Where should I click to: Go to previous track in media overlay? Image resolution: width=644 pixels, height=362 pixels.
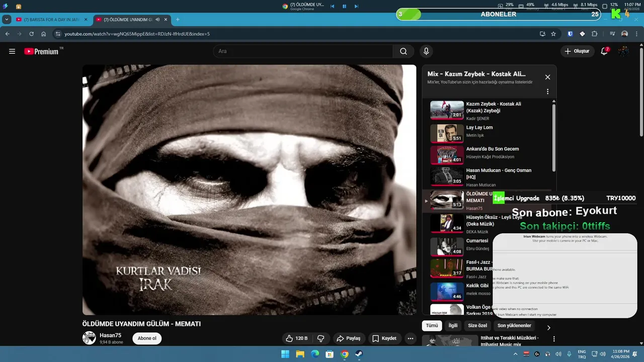point(333,6)
